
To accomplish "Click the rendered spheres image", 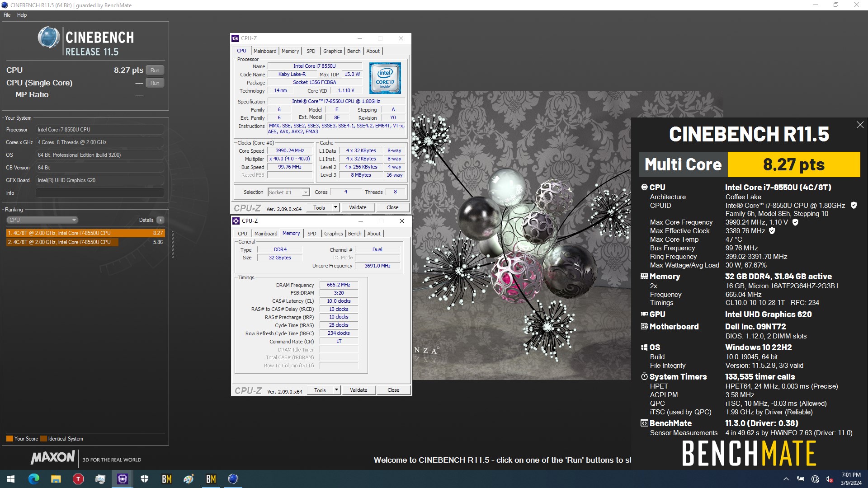I will coord(522,235).
